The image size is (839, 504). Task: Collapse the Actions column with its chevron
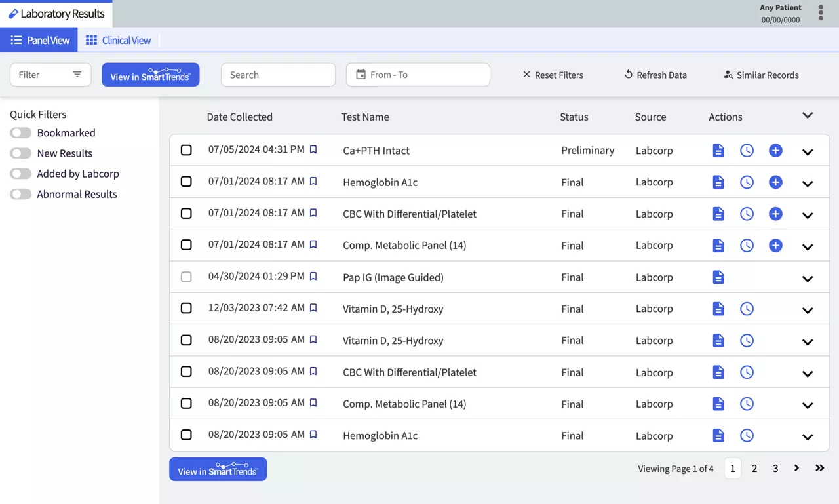click(807, 115)
